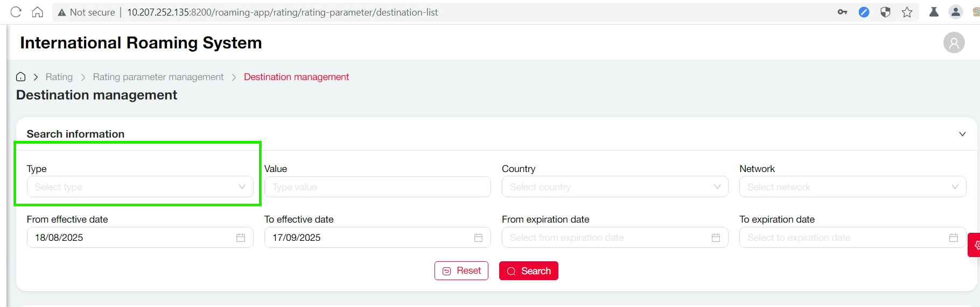
Task: Click the red Search button
Action: (x=528, y=271)
